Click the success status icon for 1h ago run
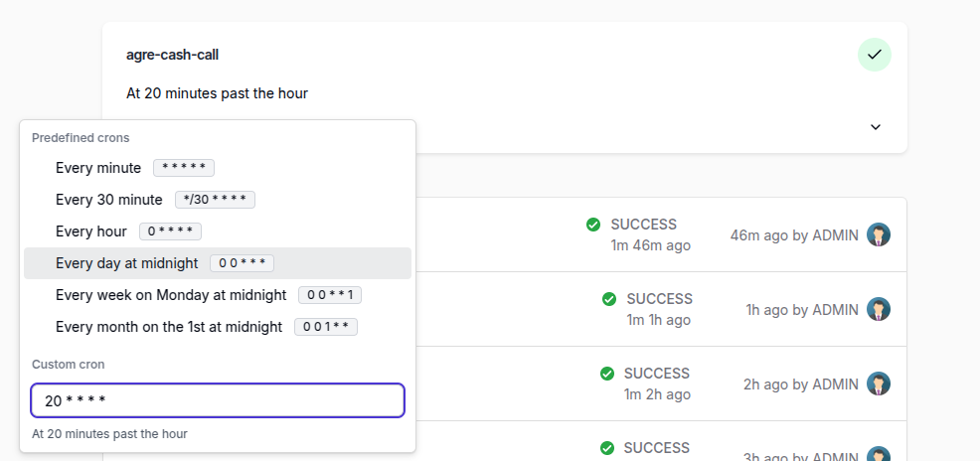980x461 pixels. pos(609,299)
